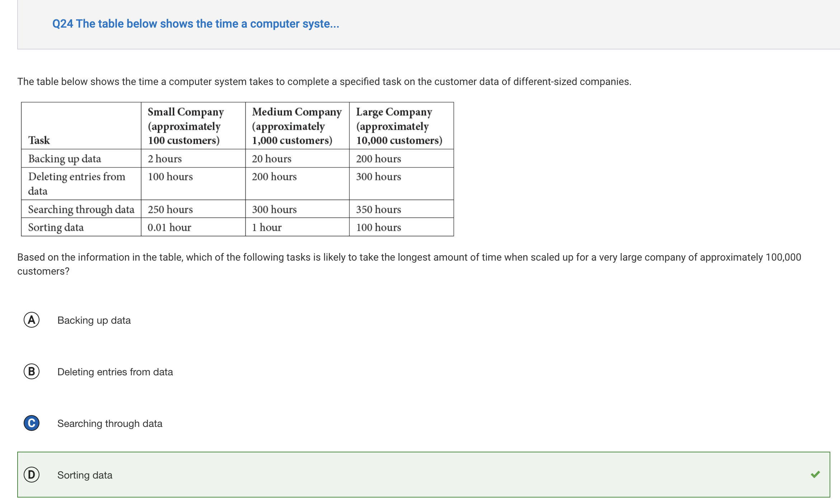Click the green checkmark on option D
The width and height of the screenshot is (840, 504).
(815, 474)
